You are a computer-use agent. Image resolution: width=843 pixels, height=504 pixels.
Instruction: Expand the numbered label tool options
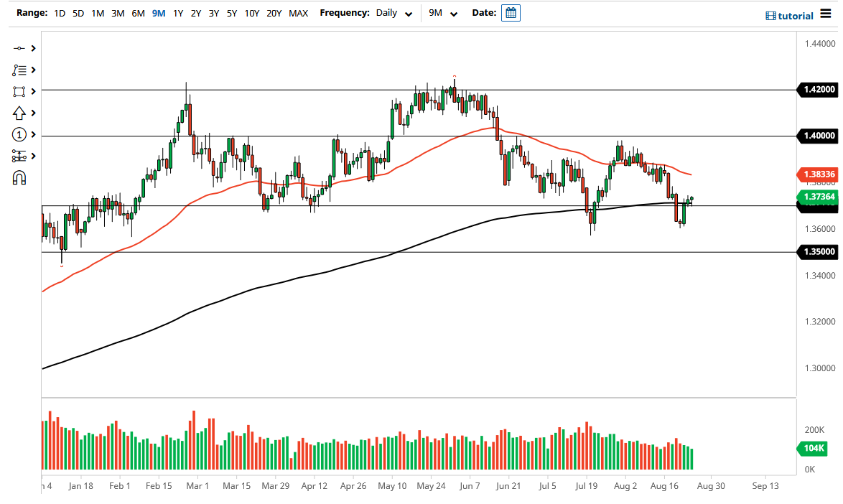pos(33,134)
